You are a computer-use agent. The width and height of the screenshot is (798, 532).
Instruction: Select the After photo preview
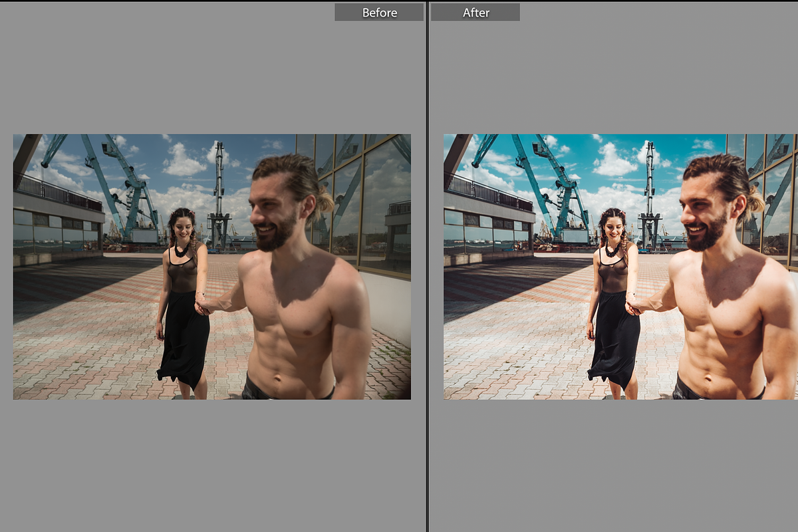[620, 267]
